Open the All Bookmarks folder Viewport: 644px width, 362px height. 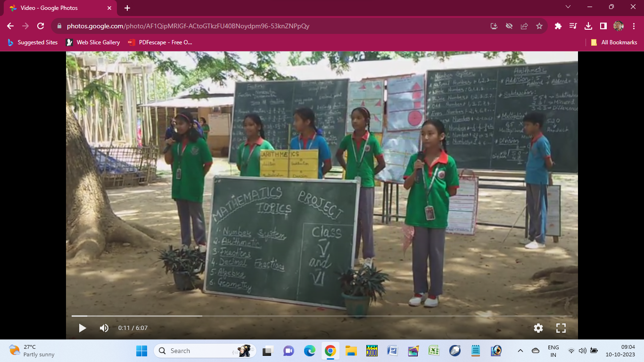click(614, 42)
